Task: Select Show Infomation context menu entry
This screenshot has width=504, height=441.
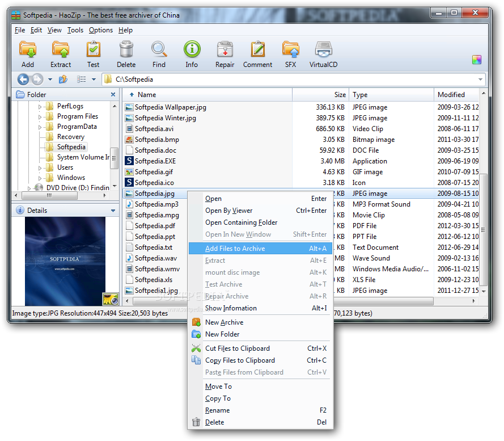Action: (x=260, y=308)
